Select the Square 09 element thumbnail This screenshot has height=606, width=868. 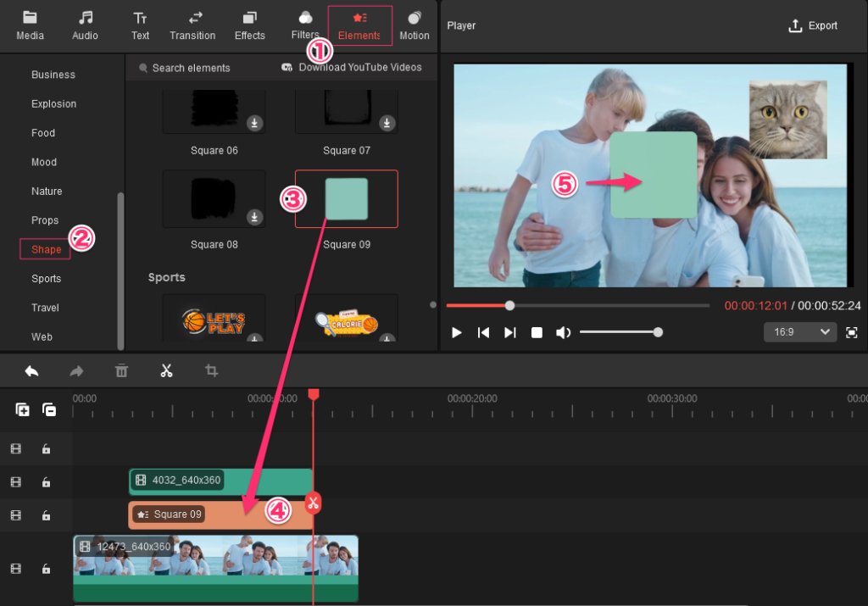pyautogui.click(x=347, y=199)
